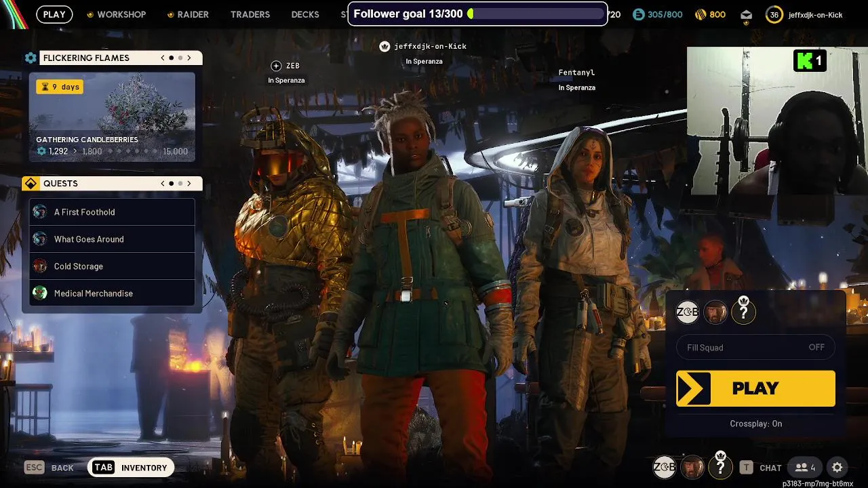Open Cold Storage quest
This screenshot has width=868, height=488.
point(113,266)
